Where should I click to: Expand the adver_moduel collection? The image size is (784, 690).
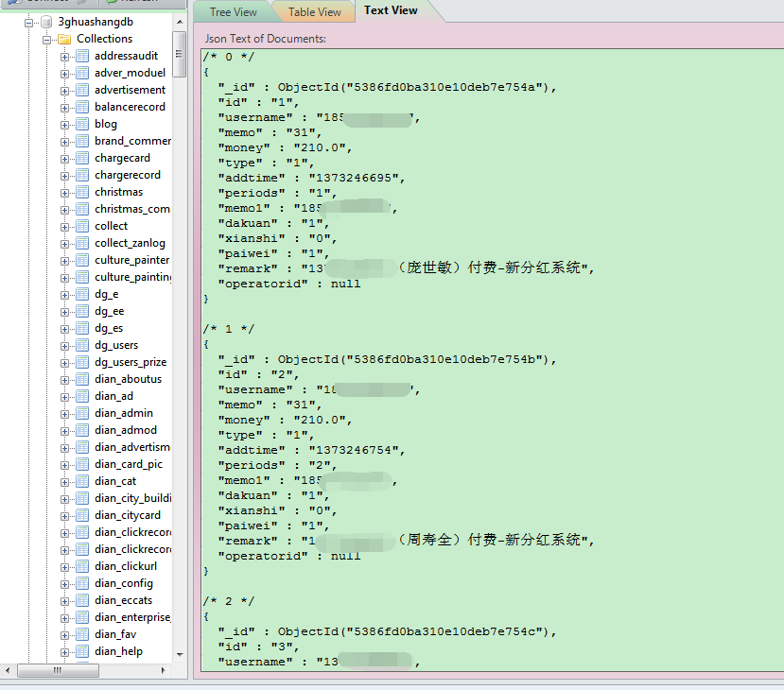[x=64, y=74]
